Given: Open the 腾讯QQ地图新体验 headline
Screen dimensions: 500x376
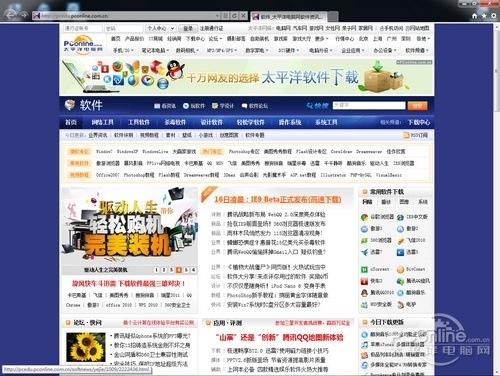Looking at the screenshot, I should point(279,337).
